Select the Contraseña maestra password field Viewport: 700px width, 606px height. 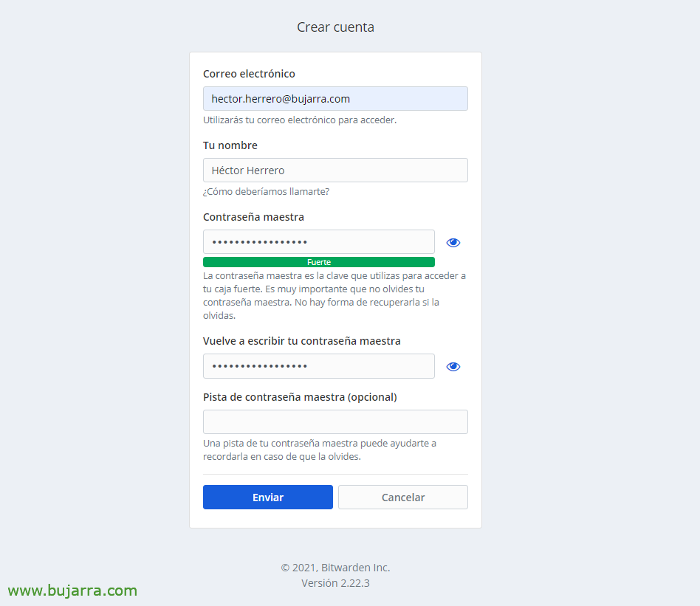(x=319, y=242)
